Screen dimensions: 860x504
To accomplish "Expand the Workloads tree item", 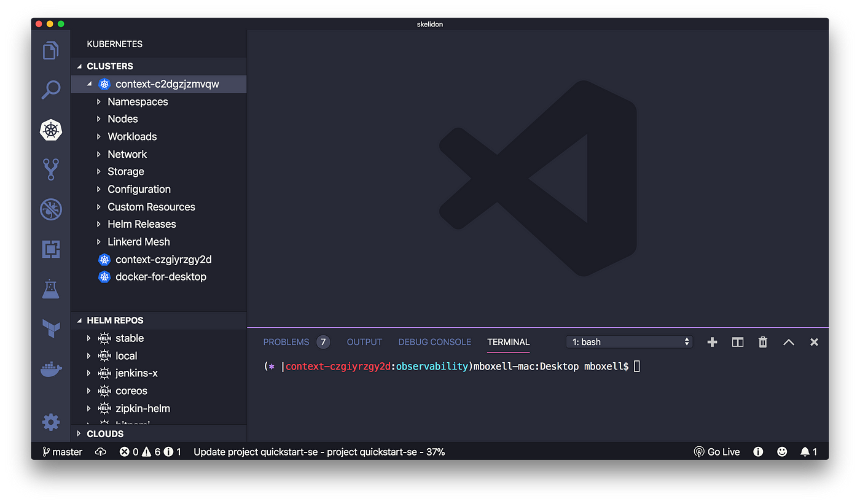I will pos(99,137).
